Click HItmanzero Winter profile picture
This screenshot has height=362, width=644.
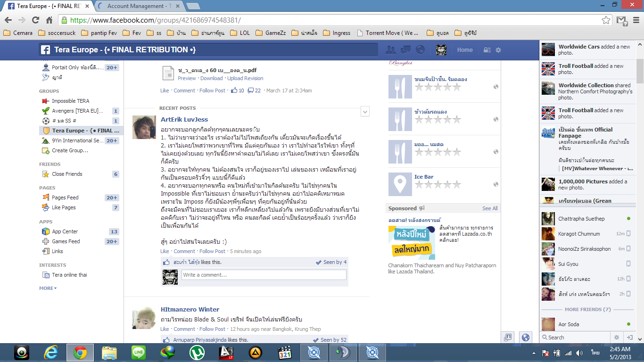(144, 317)
